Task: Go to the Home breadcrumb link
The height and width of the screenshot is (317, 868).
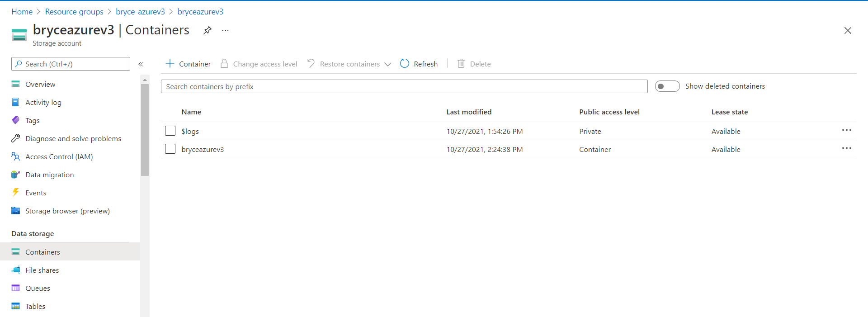Action: [x=22, y=12]
